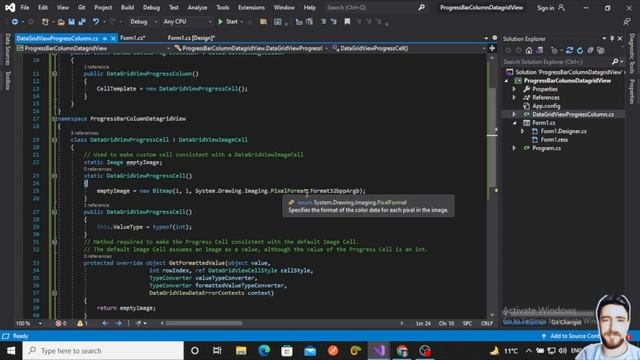This screenshot has height=360, width=640.
Task: Pin the Solution Explorer panel
Action: (612, 38)
